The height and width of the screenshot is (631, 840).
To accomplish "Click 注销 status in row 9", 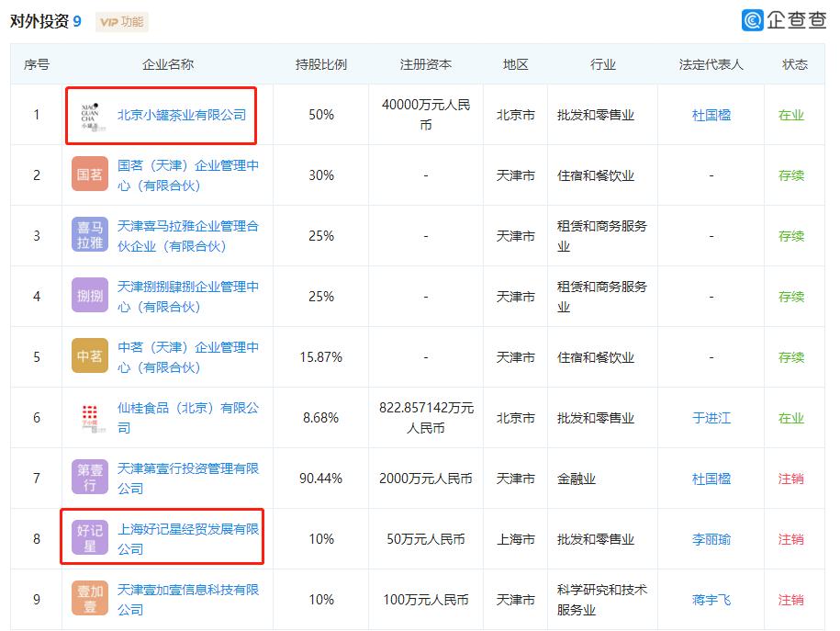I will (790, 600).
